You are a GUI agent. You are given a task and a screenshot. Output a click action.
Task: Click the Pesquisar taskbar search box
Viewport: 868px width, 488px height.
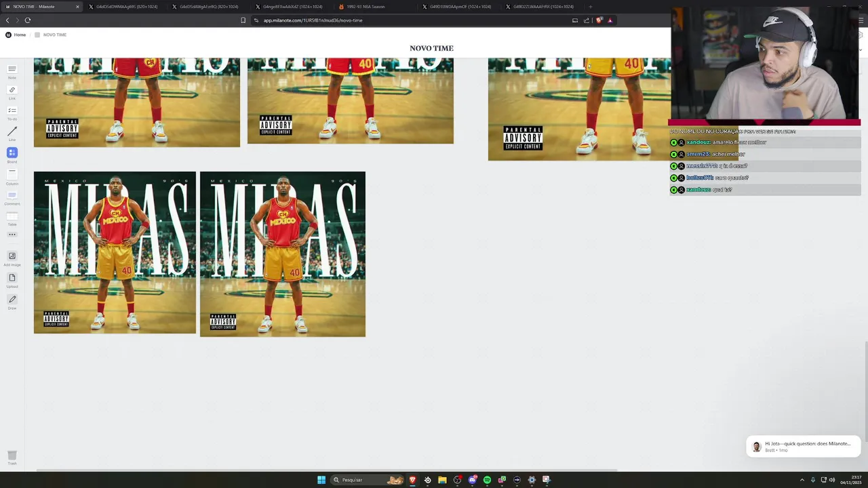coord(368,480)
